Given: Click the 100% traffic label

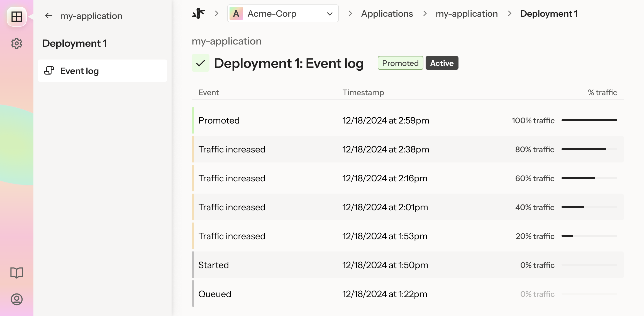Looking at the screenshot, I should click(x=533, y=120).
